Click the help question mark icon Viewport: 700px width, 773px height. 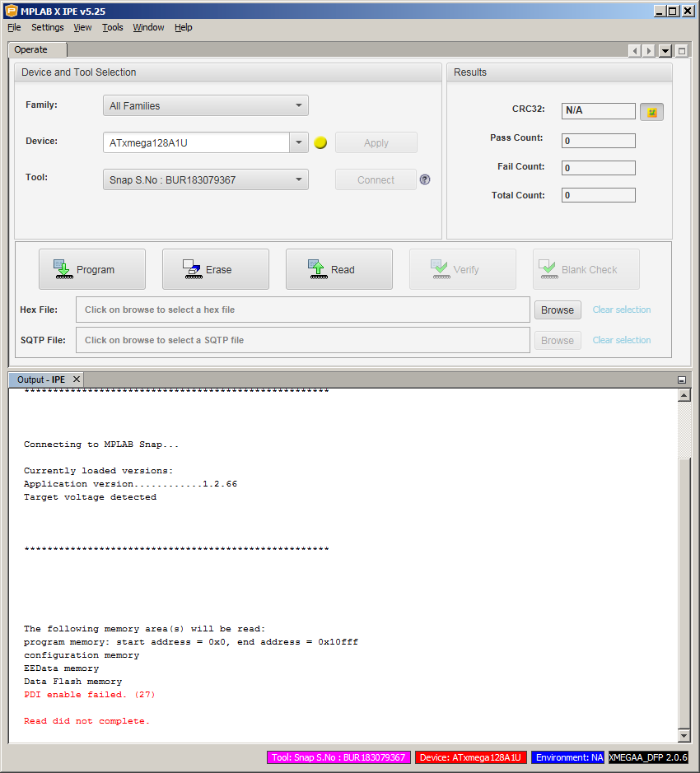[425, 179]
